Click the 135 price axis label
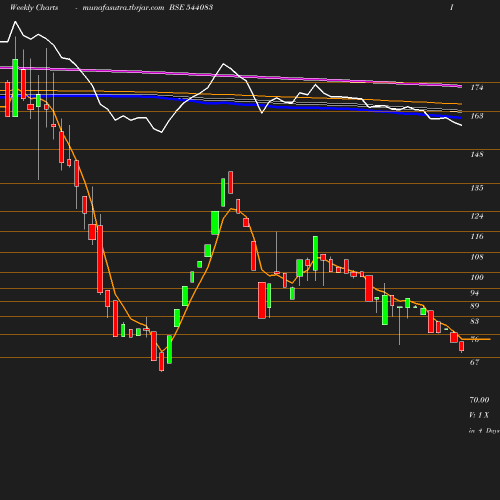Screen dimensions: 500x500 (x=477, y=188)
